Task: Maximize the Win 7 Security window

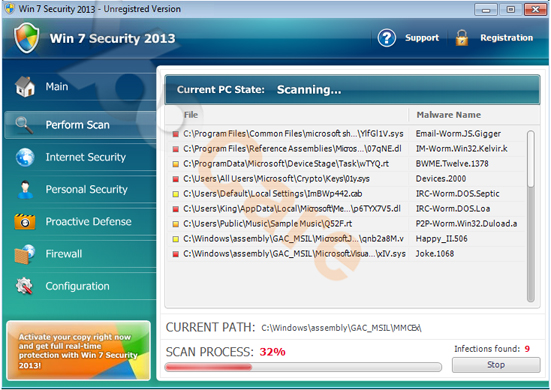Action: tap(511, 9)
